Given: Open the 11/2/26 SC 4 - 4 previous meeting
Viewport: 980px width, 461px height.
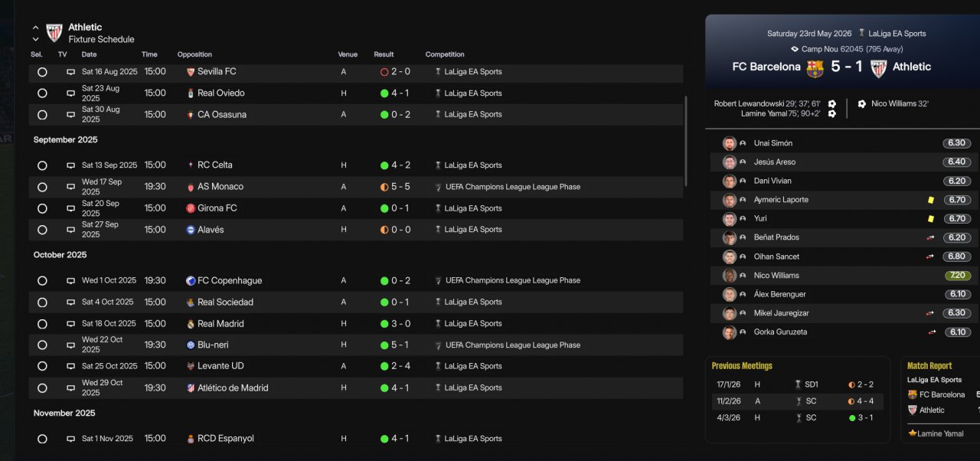Looking at the screenshot, I should pos(797,401).
